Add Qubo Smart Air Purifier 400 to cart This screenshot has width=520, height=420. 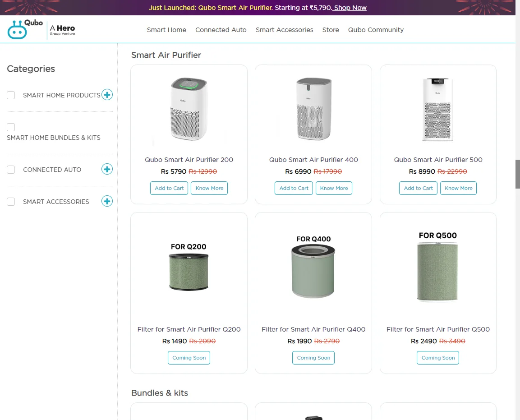click(294, 188)
